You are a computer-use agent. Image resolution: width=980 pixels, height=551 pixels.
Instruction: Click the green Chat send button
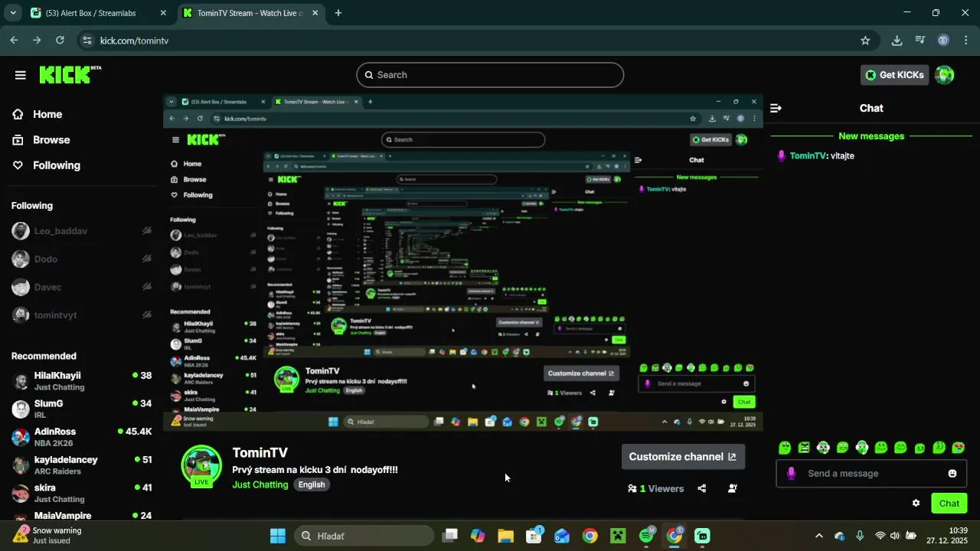click(949, 504)
